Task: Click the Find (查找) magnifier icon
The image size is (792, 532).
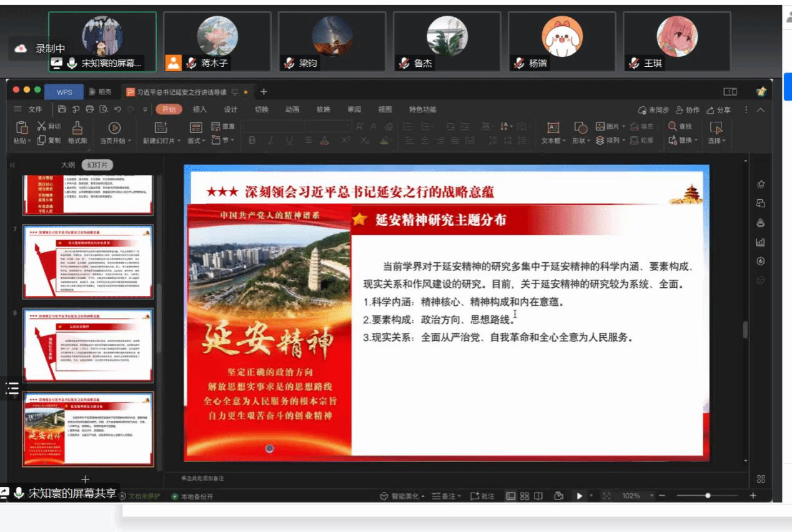Action: pyautogui.click(x=673, y=126)
